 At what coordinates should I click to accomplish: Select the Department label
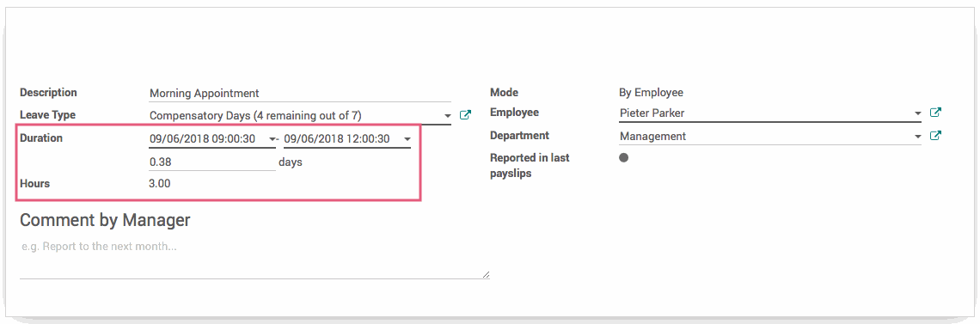[520, 136]
